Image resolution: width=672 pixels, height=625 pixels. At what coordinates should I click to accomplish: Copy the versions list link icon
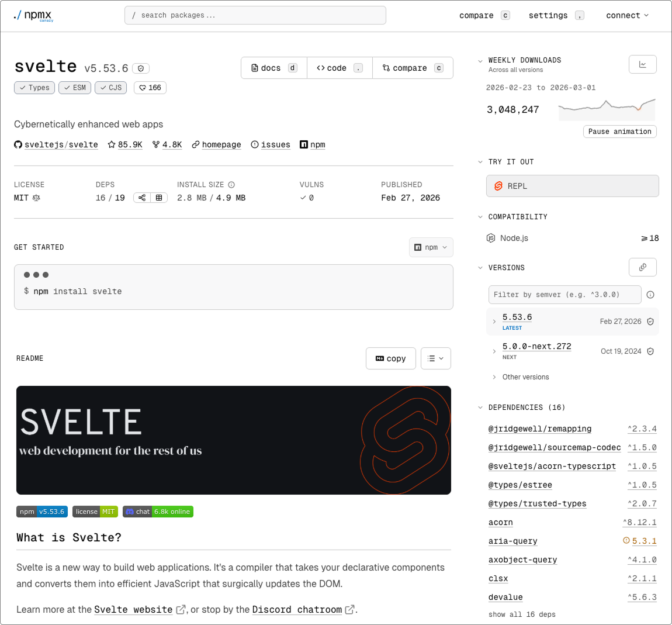point(642,267)
